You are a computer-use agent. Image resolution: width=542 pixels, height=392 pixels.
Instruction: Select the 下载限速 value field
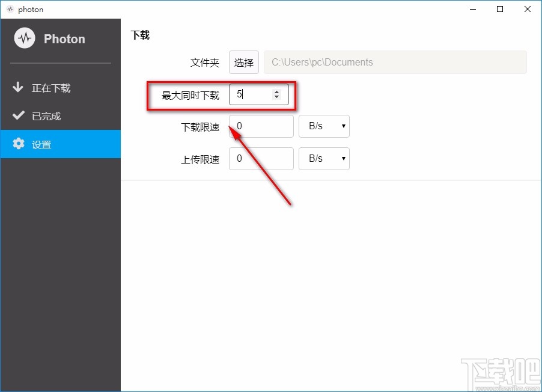coord(261,126)
